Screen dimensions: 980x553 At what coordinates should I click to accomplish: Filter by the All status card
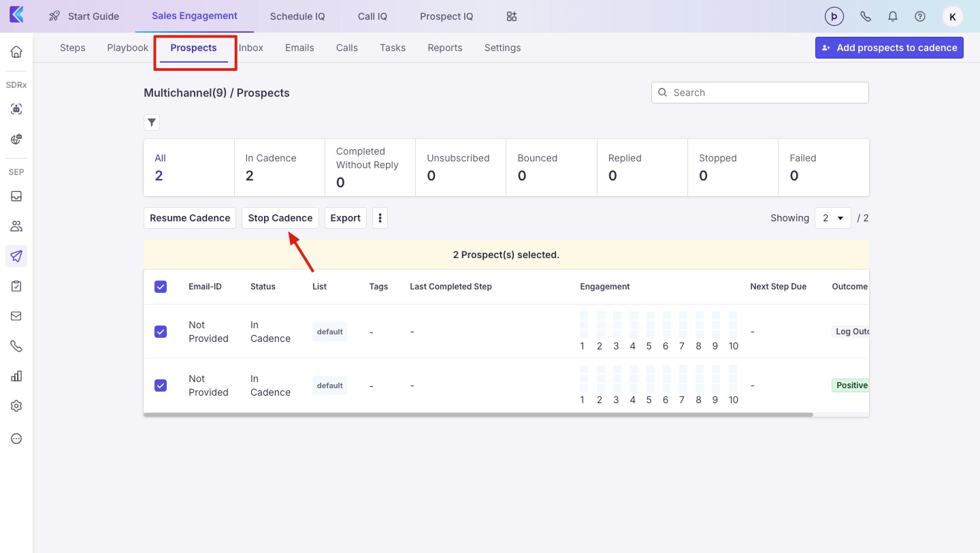point(189,168)
